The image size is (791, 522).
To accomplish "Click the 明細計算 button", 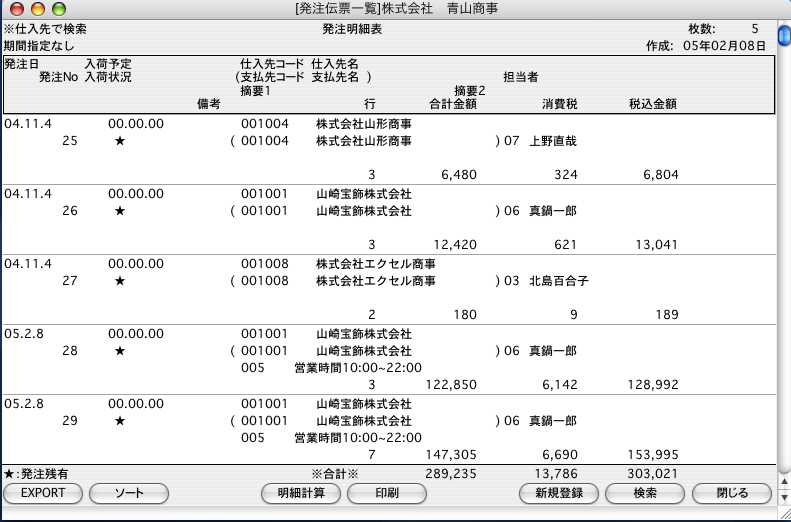I will coord(301,493).
